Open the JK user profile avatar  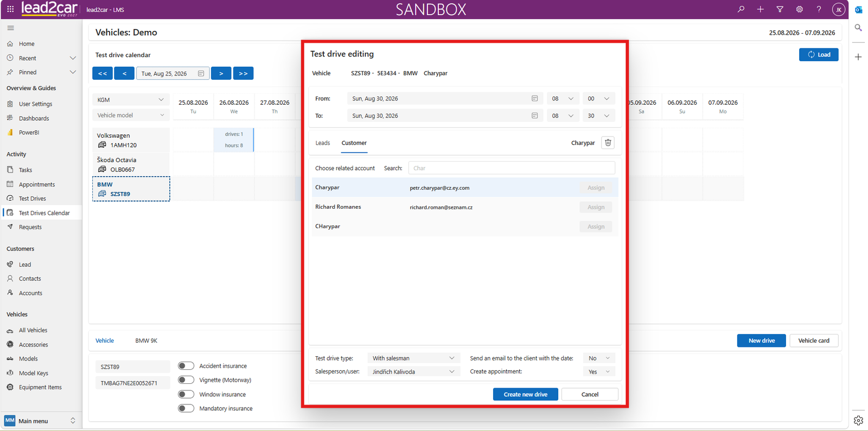(839, 9)
